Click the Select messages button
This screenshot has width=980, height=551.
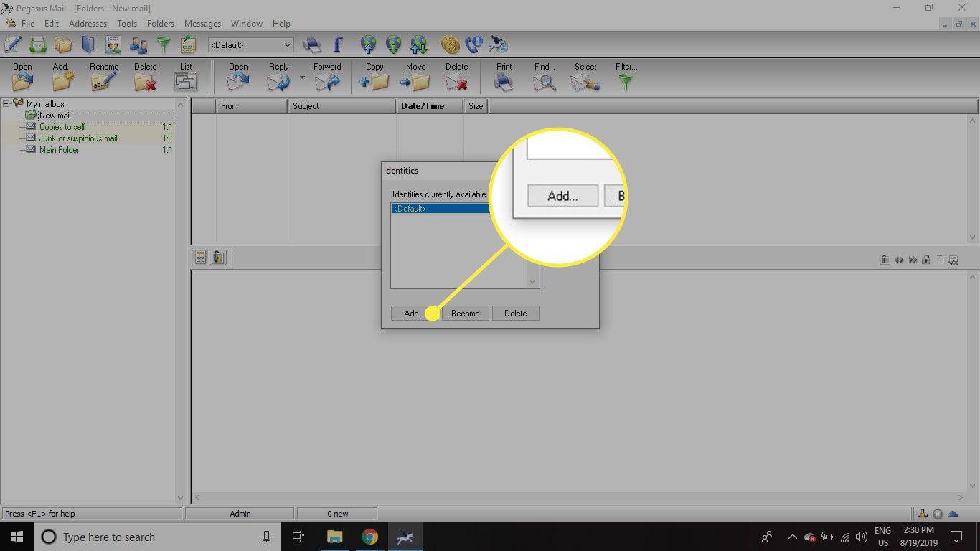(585, 76)
